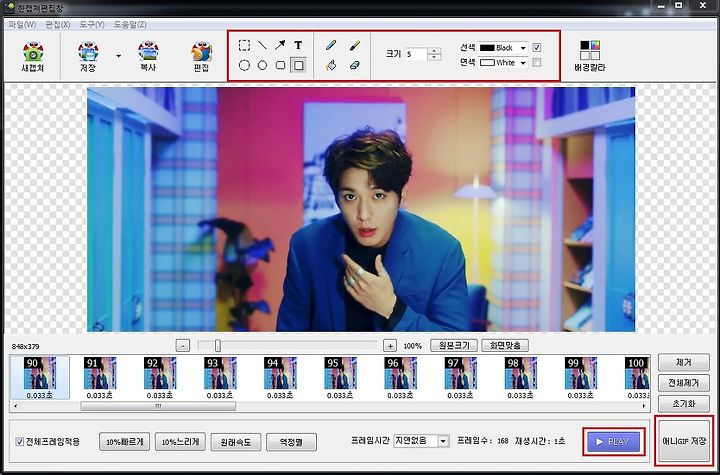Select frame thumbnail 99
720x475 pixels.
tap(581, 377)
